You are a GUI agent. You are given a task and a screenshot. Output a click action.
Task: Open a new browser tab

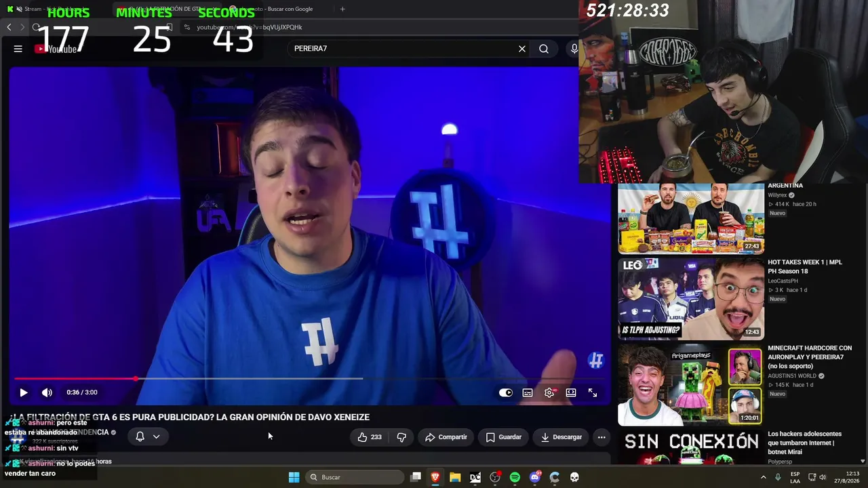tap(342, 9)
